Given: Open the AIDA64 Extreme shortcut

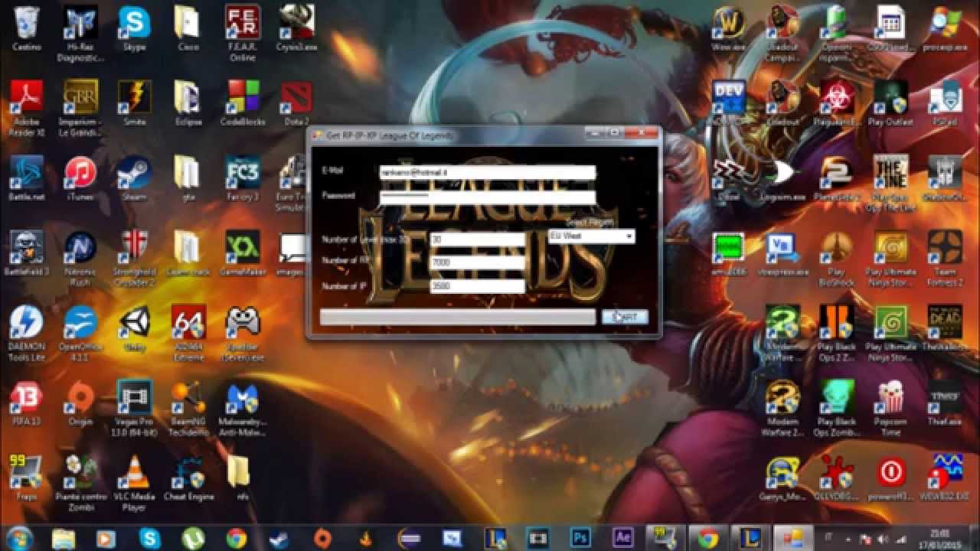Looking at the screenshot, I should pyautogui.click(x=188, y=333).
